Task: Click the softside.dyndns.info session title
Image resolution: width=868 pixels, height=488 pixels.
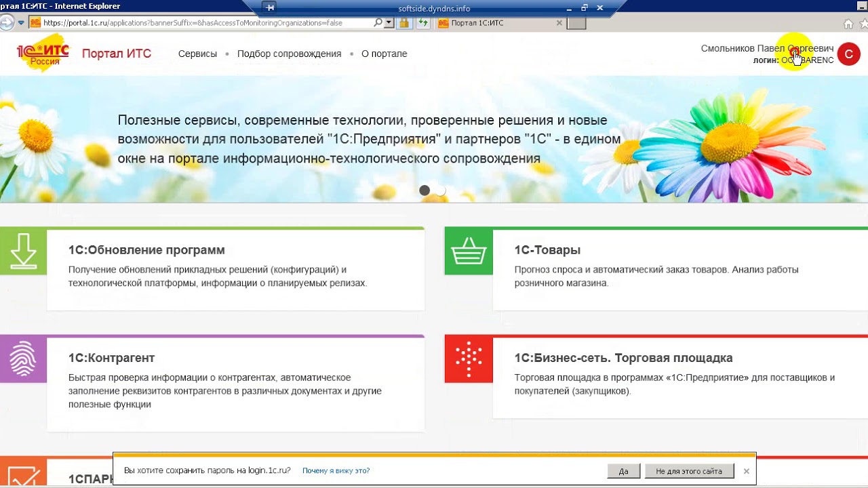Action: [x=434, y=9]
